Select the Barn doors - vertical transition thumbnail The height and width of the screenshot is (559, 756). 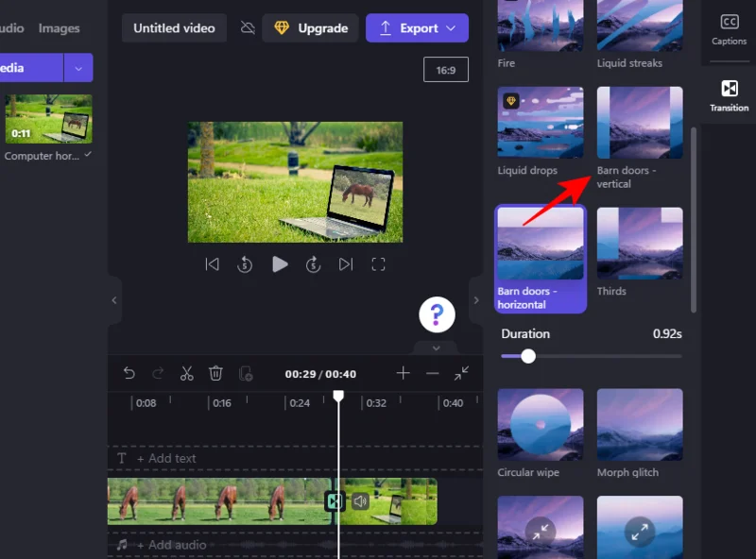coord(640,123)
